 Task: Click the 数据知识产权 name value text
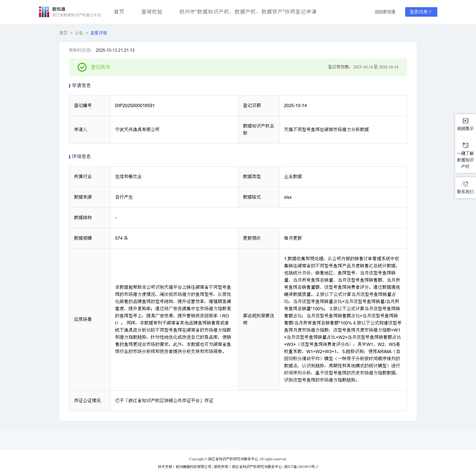pyautogui.click(x=326, y=130)
